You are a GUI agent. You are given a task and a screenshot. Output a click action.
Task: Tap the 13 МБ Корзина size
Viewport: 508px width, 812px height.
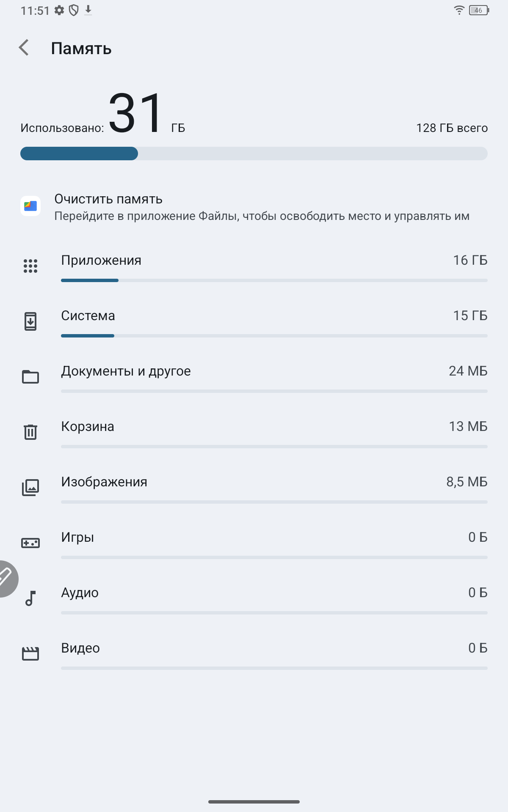(468, 427)
